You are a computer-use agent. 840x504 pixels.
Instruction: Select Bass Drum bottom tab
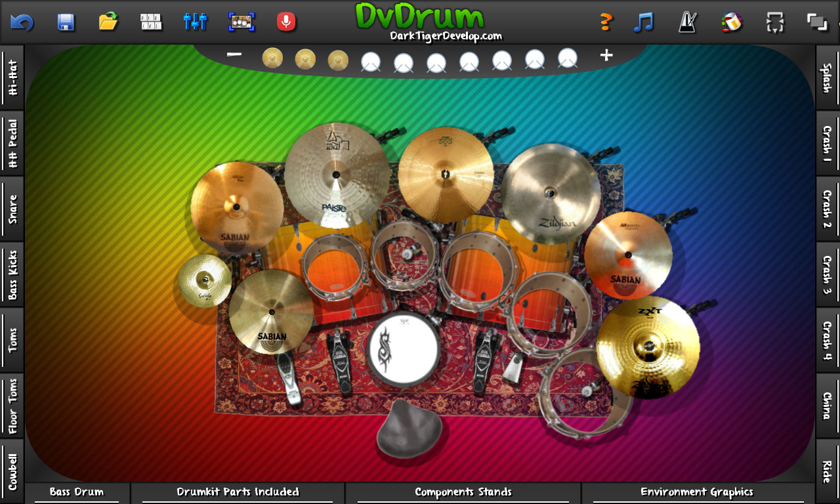coord(77,493)
